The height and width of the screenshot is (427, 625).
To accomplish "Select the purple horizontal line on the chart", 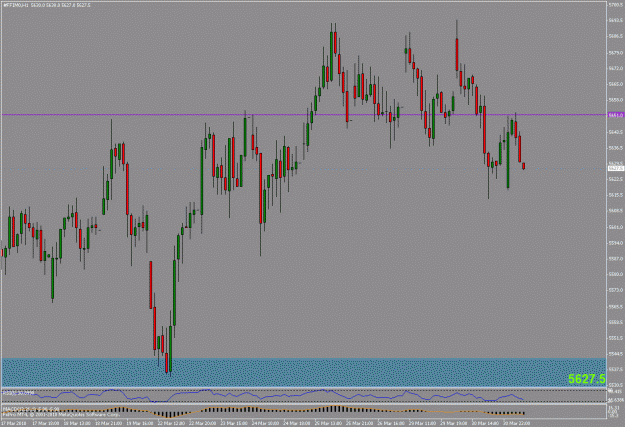I will 303,115.
